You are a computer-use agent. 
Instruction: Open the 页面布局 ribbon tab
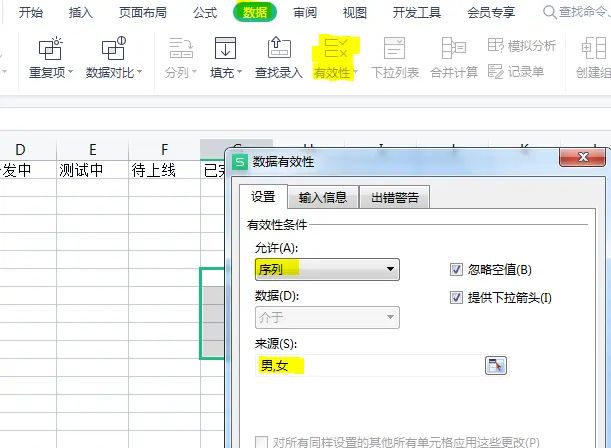[143, 12]
